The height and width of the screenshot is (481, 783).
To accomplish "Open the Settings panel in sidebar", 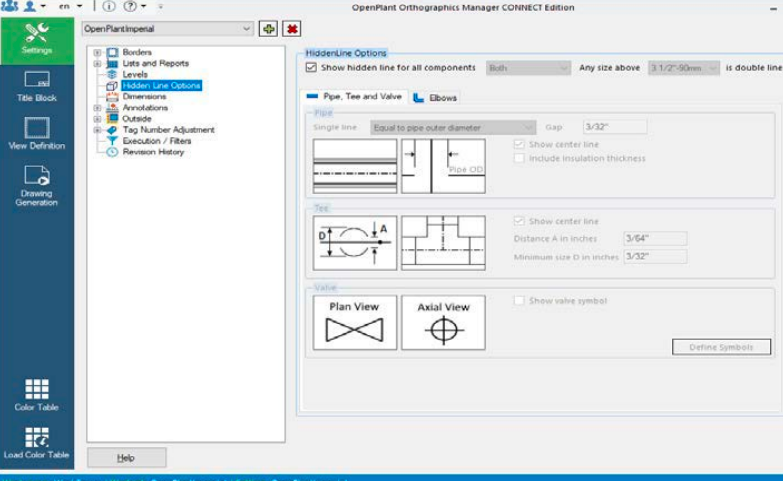I will click(x=37, y=40).
